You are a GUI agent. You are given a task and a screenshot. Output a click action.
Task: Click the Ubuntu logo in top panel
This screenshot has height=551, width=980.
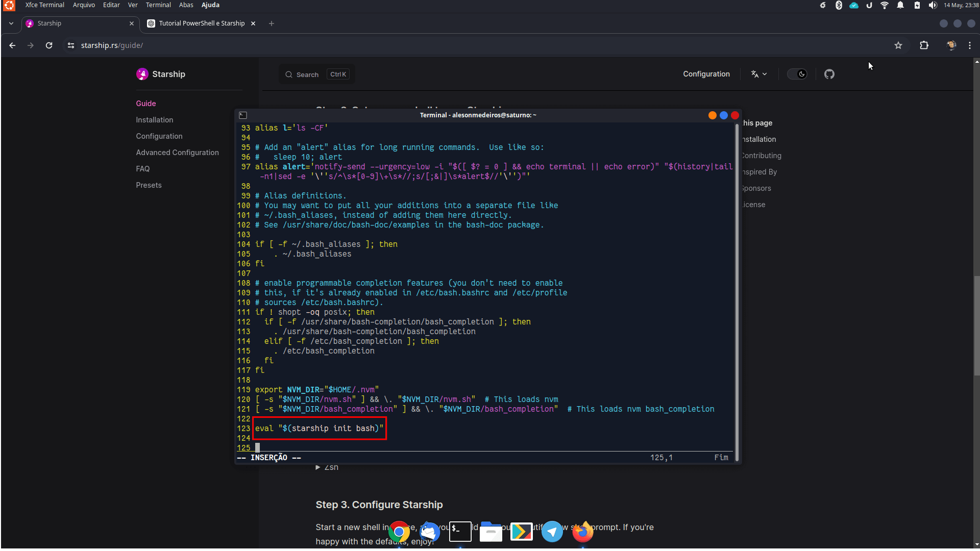[x=9, y=6]
